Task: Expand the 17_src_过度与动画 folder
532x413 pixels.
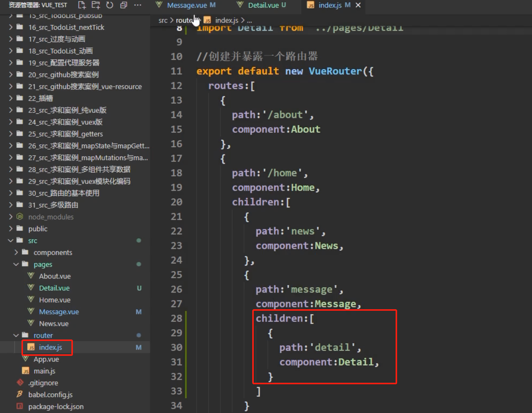Action: pos(11,39)
